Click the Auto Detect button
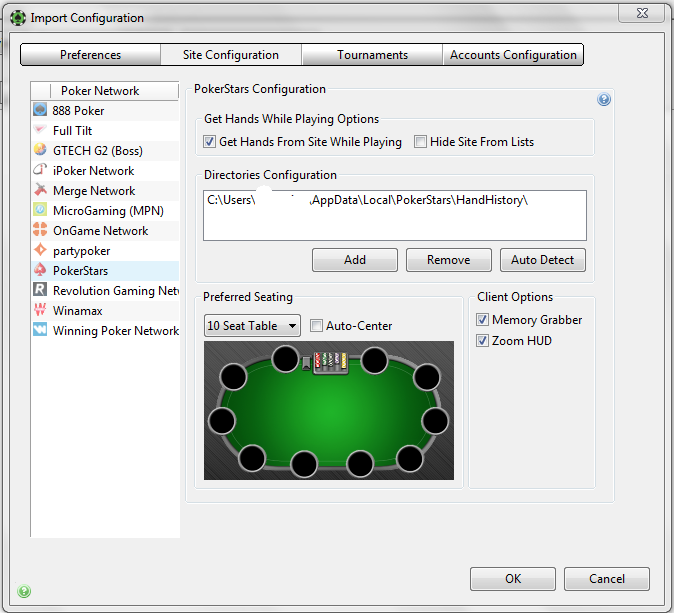This screenshot has width=674, height=613. pos(542,260)
